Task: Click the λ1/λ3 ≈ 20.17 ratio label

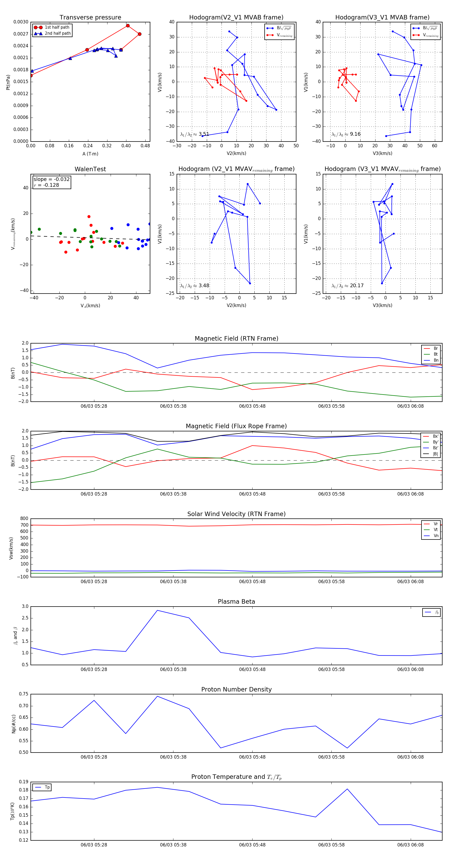Action: 347,286
